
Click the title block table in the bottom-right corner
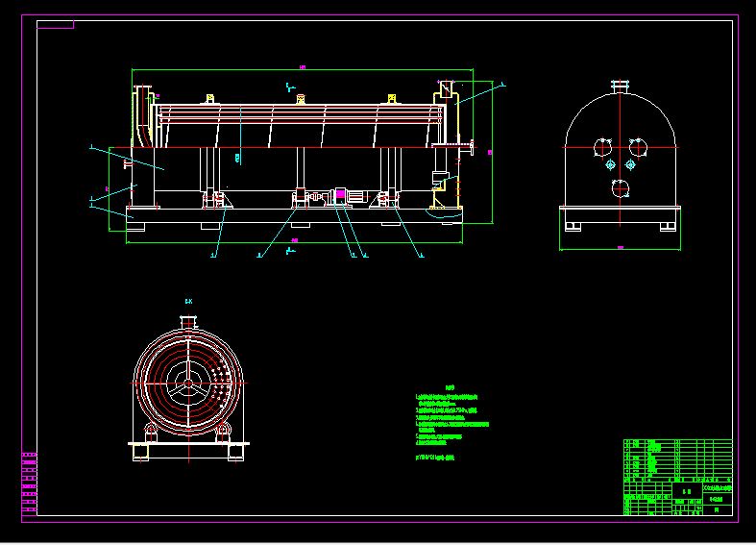tap(677, 478)
